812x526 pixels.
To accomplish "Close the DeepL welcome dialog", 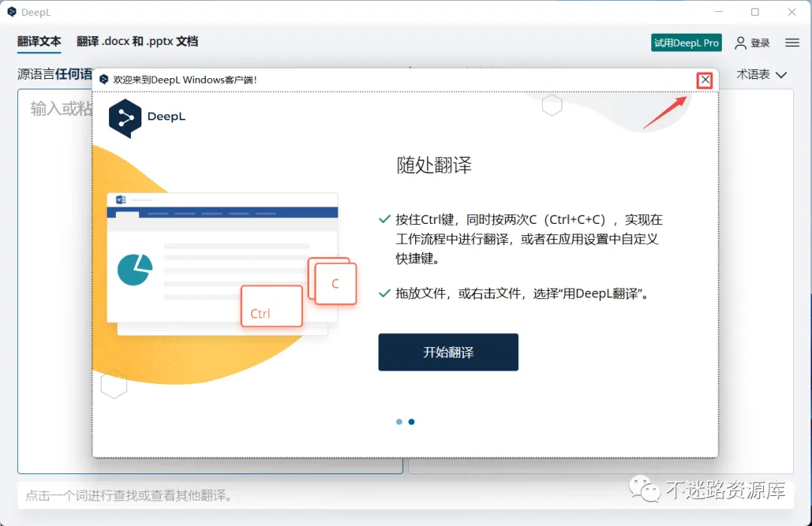I will 704,80.
